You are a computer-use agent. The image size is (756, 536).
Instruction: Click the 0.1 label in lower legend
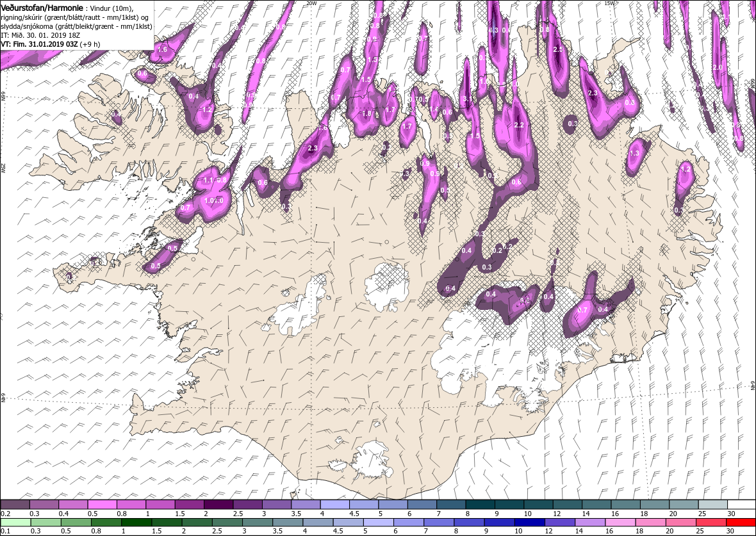pos(6,531)
